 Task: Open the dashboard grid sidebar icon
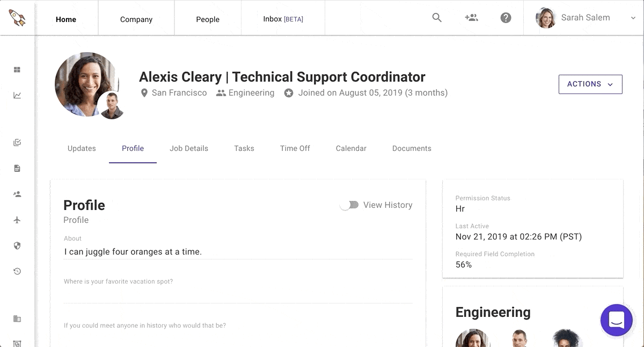(17, 70)
